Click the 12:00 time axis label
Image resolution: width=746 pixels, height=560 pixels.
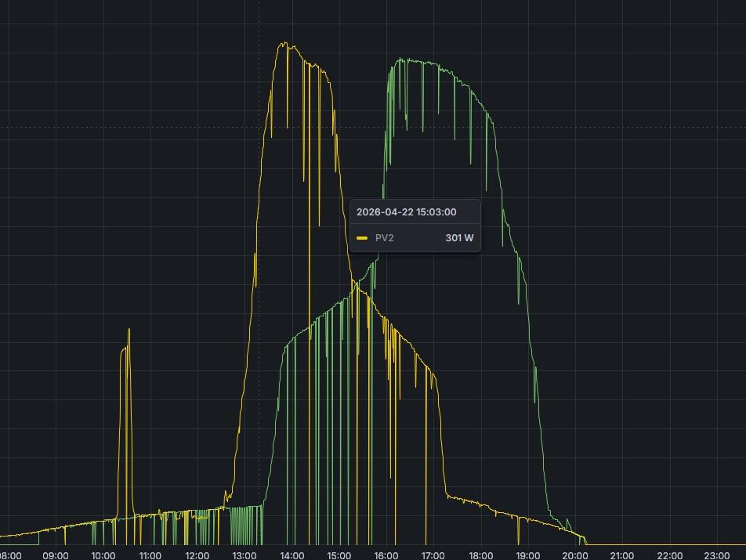[197, 555]
